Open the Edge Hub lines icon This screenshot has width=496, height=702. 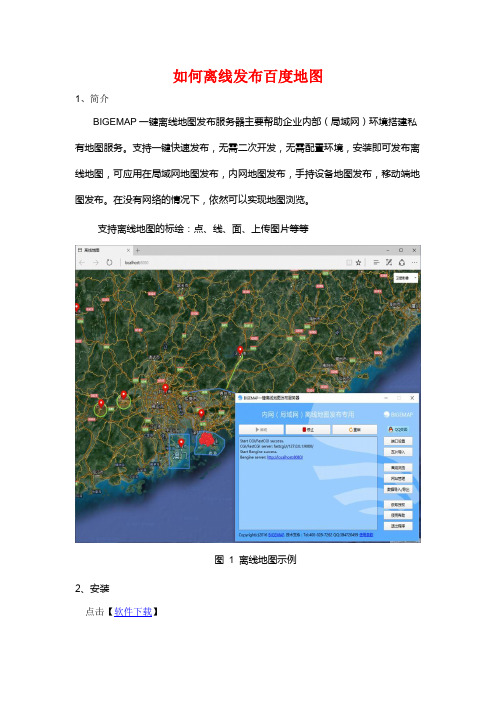376,263
